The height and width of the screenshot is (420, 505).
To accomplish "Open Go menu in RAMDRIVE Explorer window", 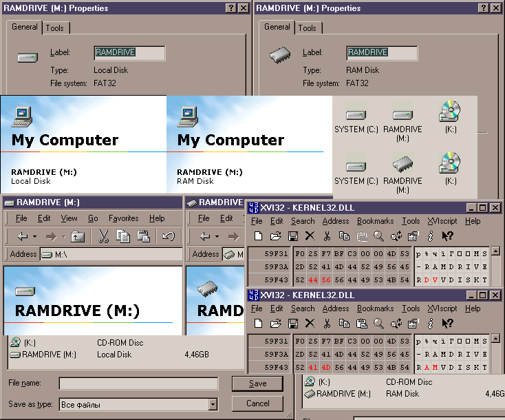I will (x=93, y=218).
